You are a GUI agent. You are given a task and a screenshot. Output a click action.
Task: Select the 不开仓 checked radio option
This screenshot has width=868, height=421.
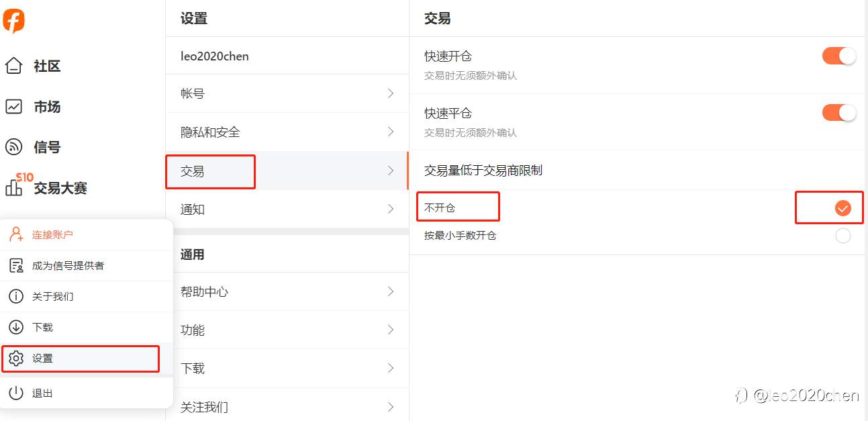pos(842,208)
